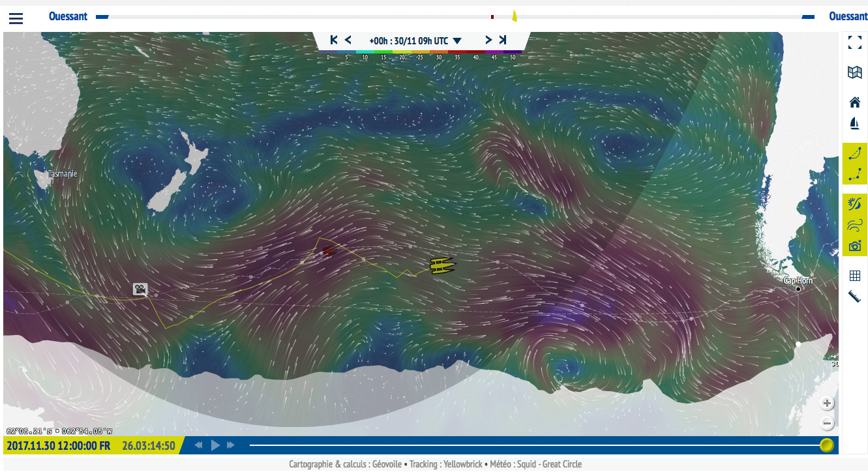Click the yellow trimaran boat on map
This screenshot has height=472, width=868.
point(443,265)
